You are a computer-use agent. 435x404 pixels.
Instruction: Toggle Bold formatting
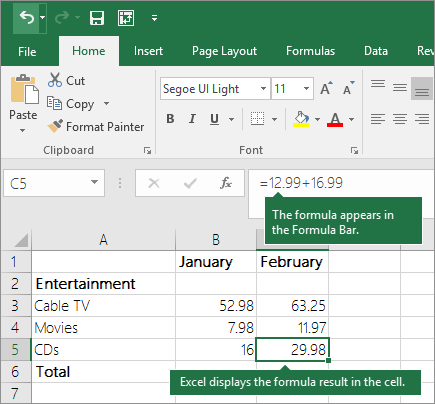(170, 119)
